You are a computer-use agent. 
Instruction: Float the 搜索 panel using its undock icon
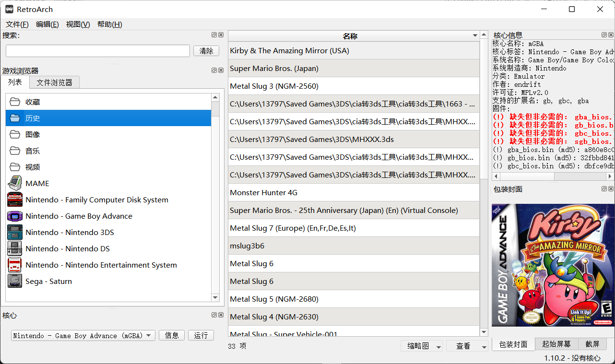coord(214,35)
